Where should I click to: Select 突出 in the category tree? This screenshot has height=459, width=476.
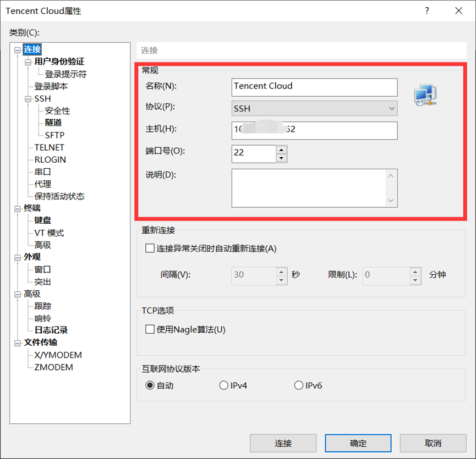(42, 282)
